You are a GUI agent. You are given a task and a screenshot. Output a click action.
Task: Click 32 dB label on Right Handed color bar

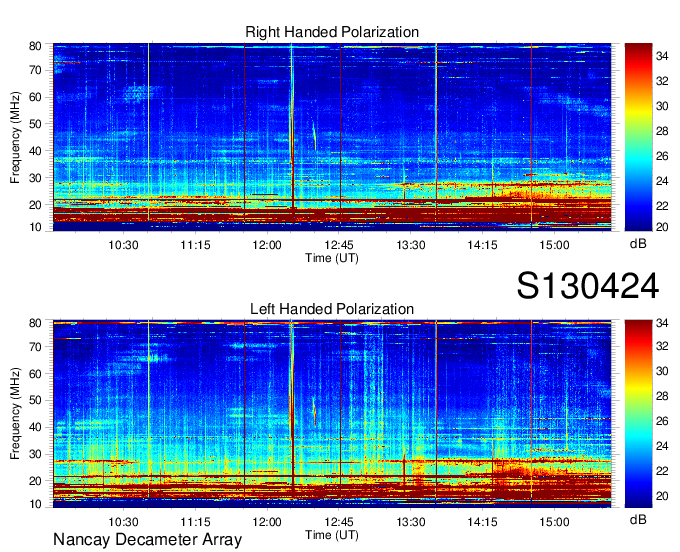click(662, 81)
